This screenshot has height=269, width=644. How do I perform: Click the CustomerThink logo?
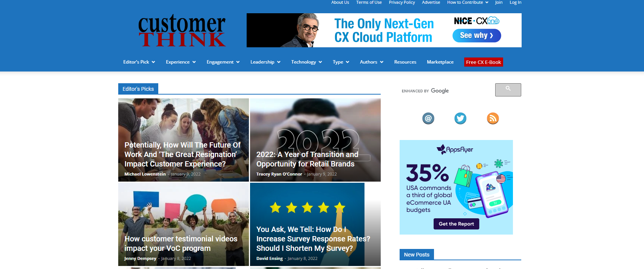click(x=182, y=31)
